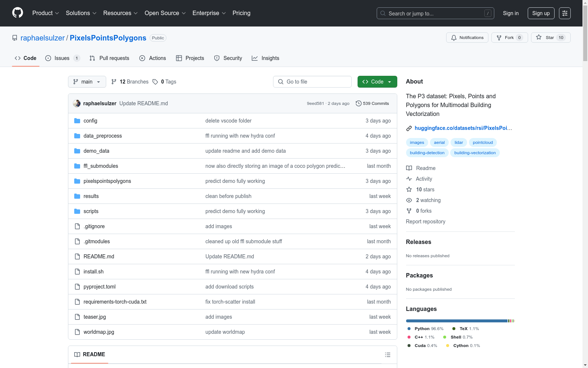Open the requirements-torch-cuda.txt file

[x=115, y=302]
